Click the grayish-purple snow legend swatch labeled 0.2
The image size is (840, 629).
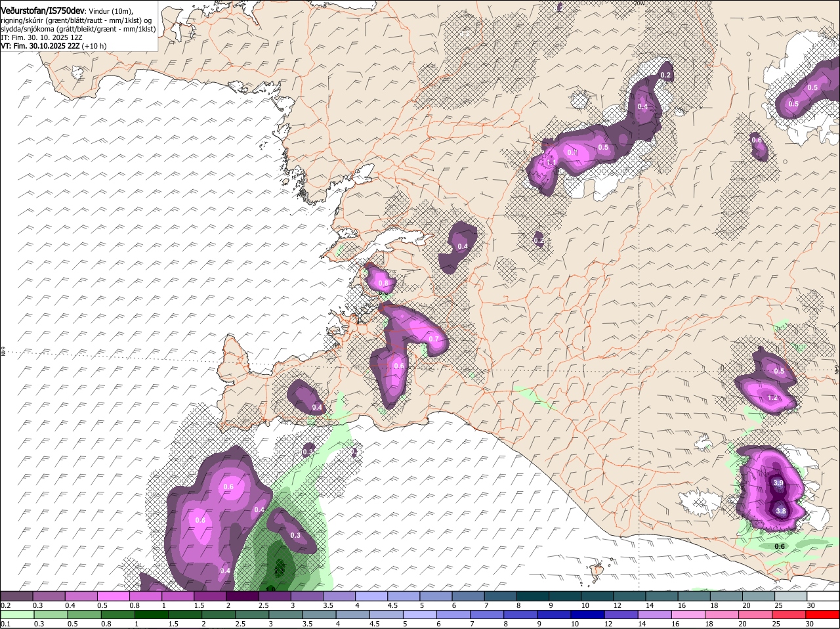coord(16,596)
